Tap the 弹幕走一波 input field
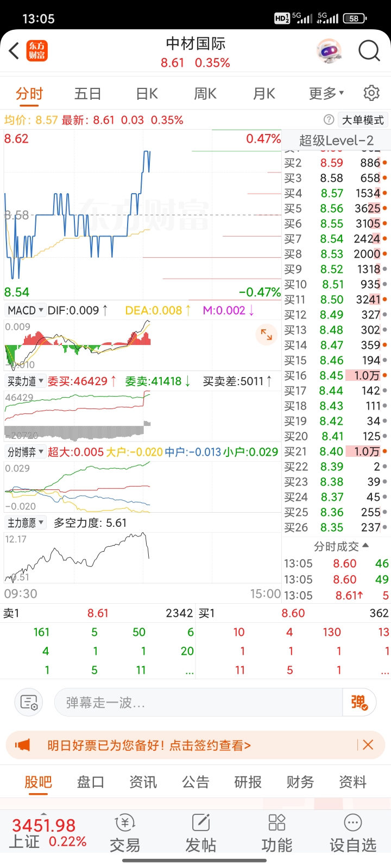This screenshot has width=391, height=868. (198, 703)
